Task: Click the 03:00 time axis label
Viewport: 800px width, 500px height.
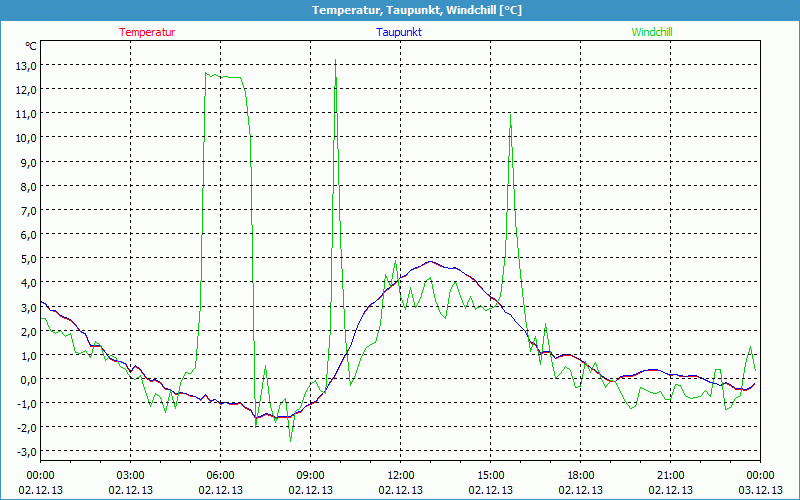Action: coord(130,474)
